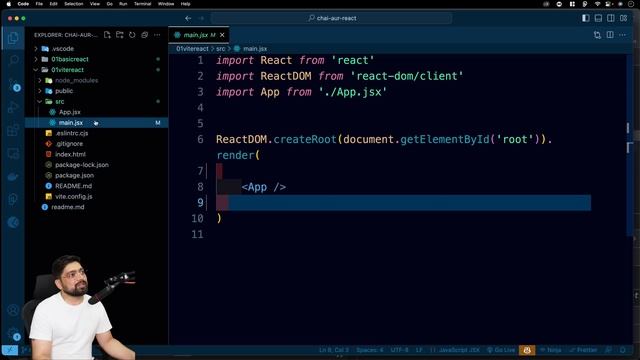640x360 pixels.
Task: Click Prettier in the status bar
Action: (x=584, y=350)
